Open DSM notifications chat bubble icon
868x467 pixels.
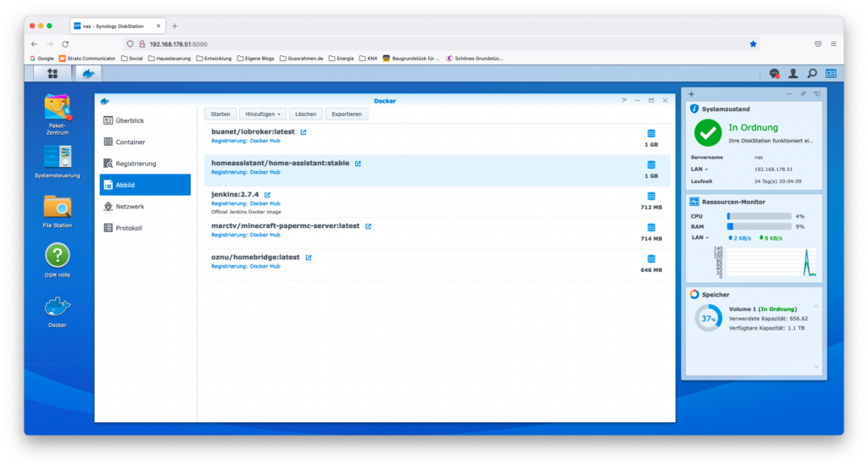[774, 74]
